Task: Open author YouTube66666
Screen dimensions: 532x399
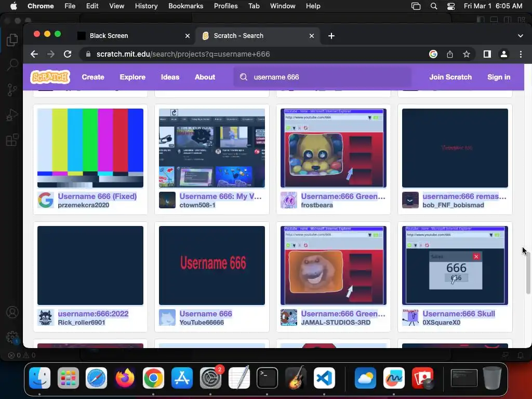Action: [x=202, y=322]
